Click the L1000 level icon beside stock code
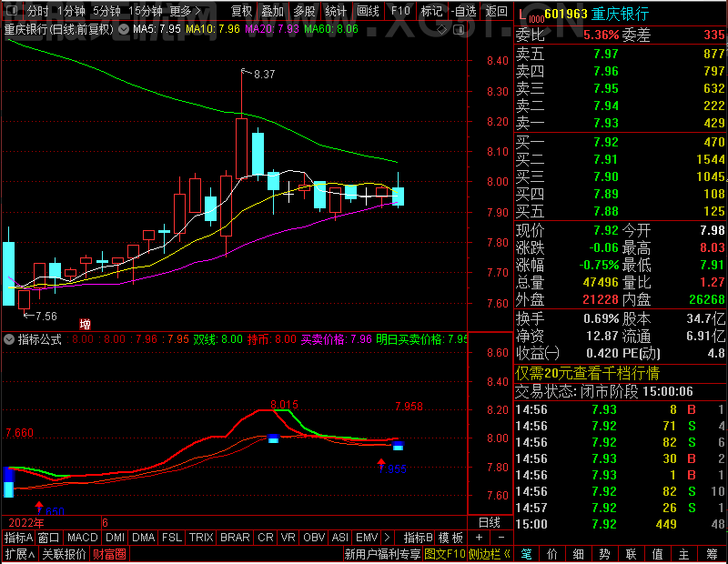This screenshot has width=728, height=564. (x=531, y=16)
